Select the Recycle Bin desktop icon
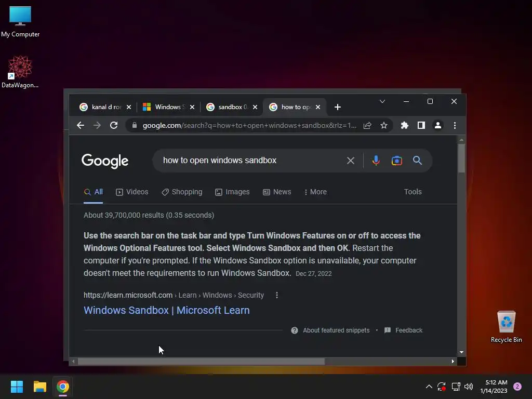The width and height of the screenshot is (532, 399). (506, 327)
